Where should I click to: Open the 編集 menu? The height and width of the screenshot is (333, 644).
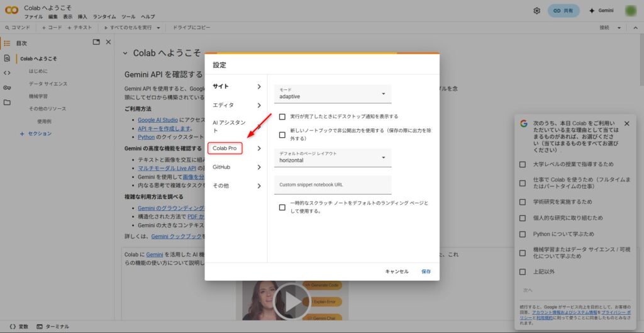click(x=53, y=17)
